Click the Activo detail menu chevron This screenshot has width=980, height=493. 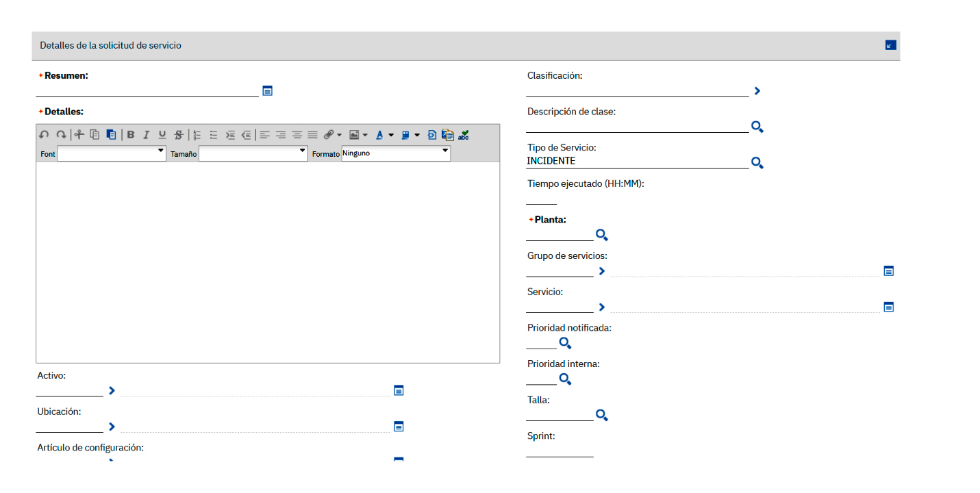(112, 390)
